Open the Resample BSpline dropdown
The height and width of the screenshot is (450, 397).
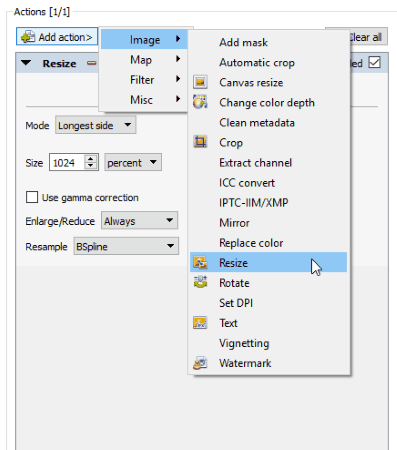[126, 246]
